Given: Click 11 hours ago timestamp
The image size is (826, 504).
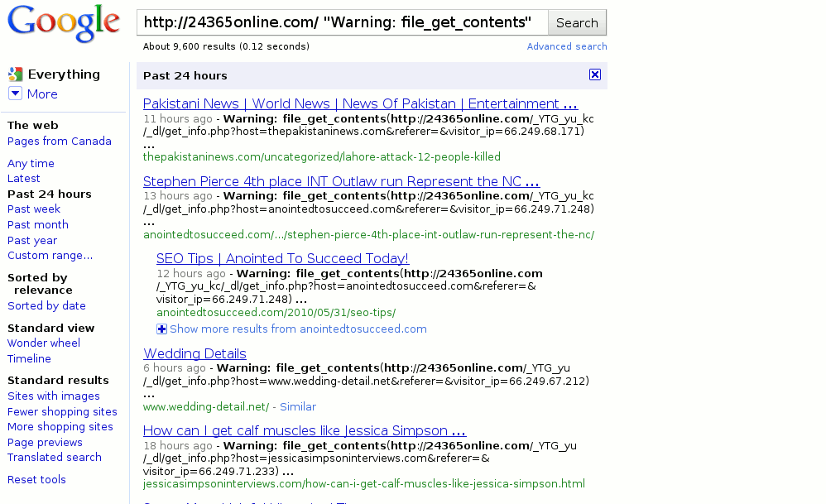Looking at the screenshot, I should pos(177,118).
